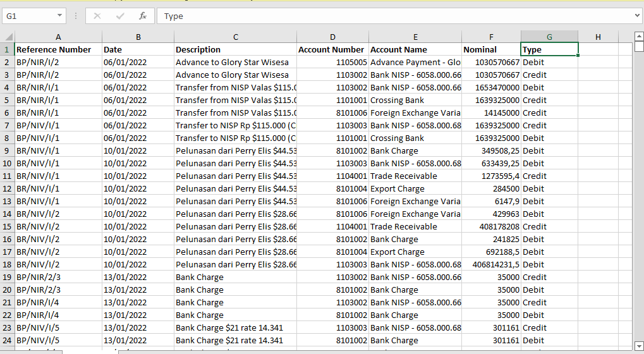Select column B header
The image size is (644, 354).
coord(138,37)
